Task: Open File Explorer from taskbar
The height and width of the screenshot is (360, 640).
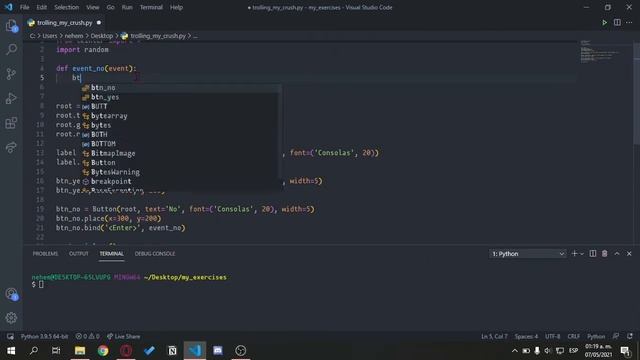Action: (80, 351)
